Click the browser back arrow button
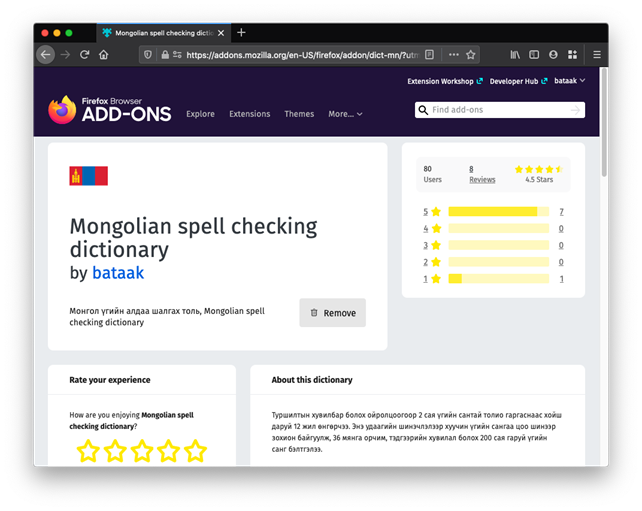Viewport: 642px width, 511px height. click(46, 54)
